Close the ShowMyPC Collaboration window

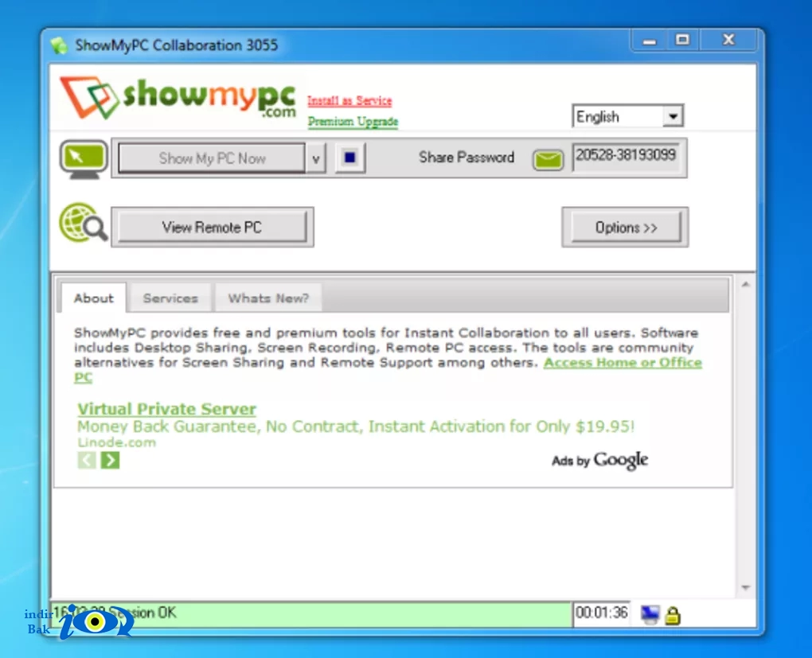click(728, 40)
